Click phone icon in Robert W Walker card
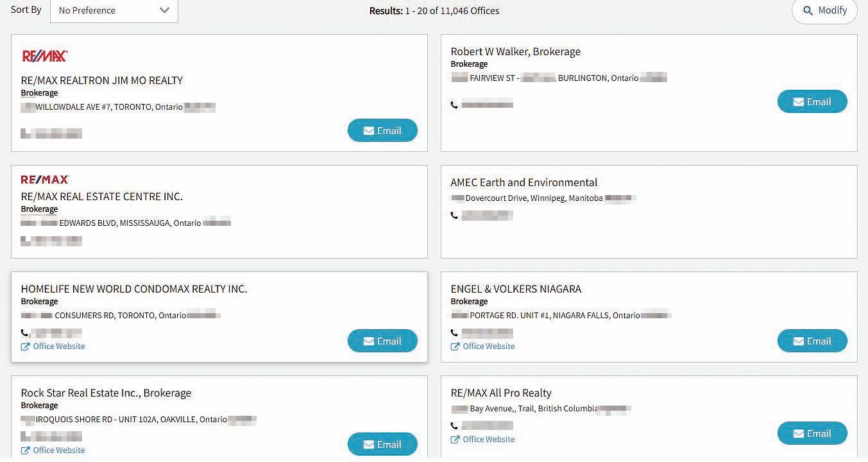The image size is (868, 462). click(454, 105)
